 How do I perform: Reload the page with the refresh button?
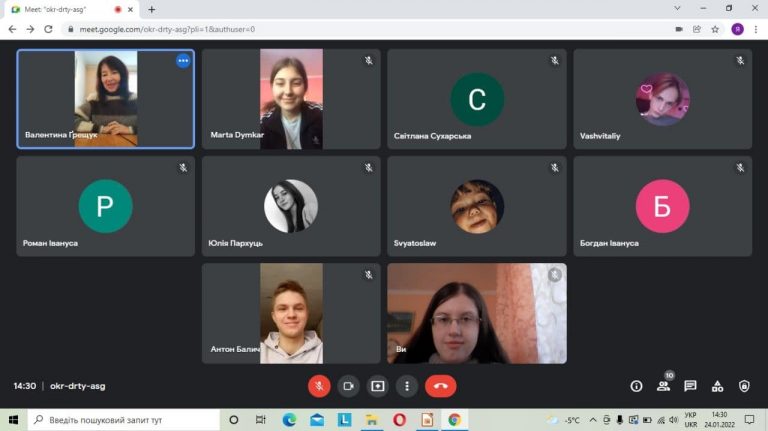coord(48,29)
